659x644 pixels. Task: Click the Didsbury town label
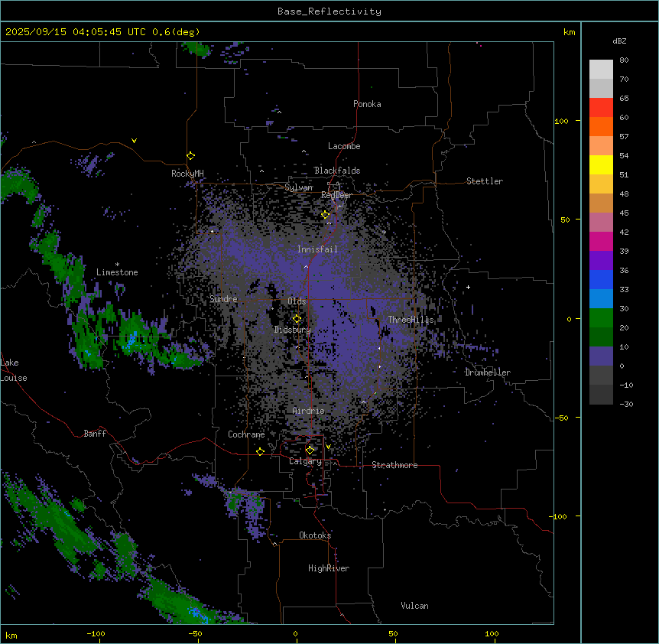(293, 330)
